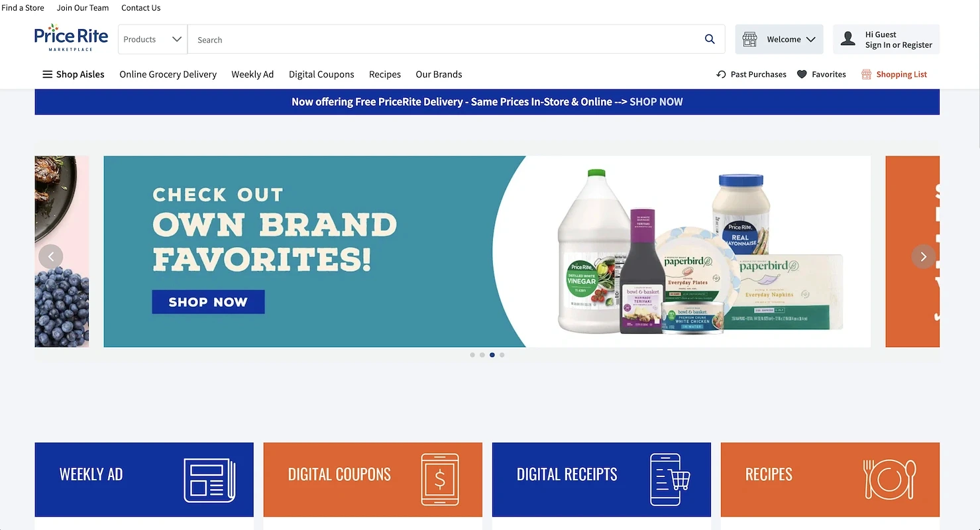Expand the Welcome store selector dropdown
980x530 pixels.
pyautogui.click(x=779, y=39)
